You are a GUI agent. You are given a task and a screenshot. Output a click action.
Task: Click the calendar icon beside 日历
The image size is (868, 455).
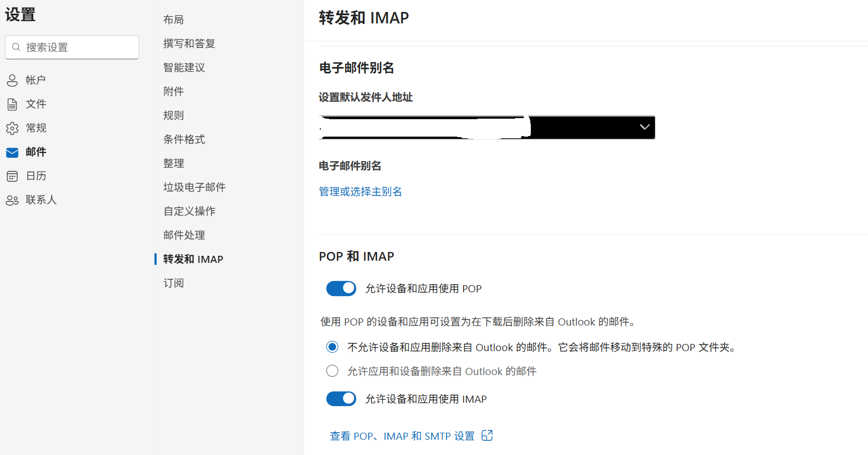point(12,176)
